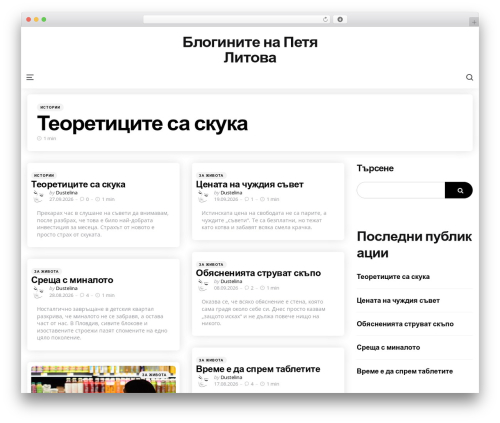Click excerpt text starting Истинската цена на свободата
Viewport: 500px width, 423px height.
(264, 220)
